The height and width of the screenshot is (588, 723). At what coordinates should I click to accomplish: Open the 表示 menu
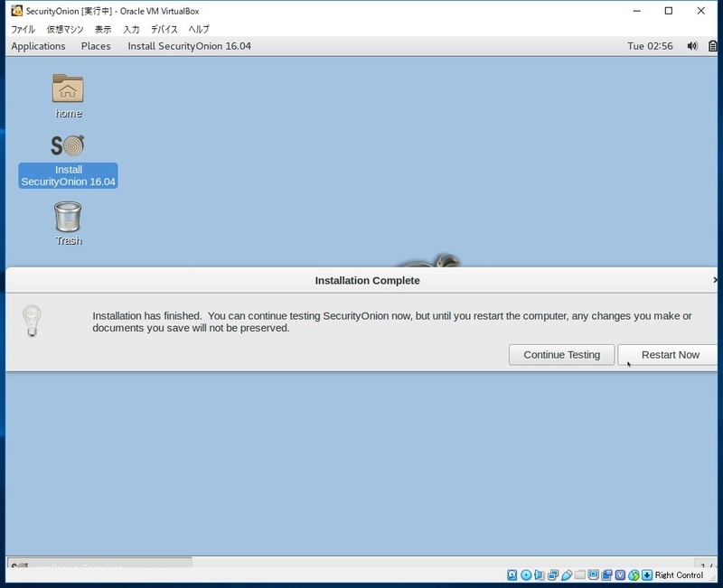point(103,29)
